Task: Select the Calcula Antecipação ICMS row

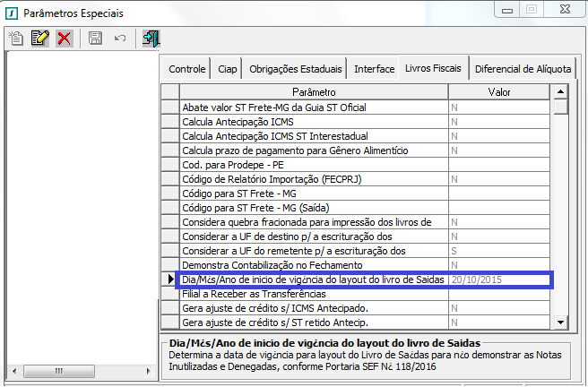Action: 314,122
